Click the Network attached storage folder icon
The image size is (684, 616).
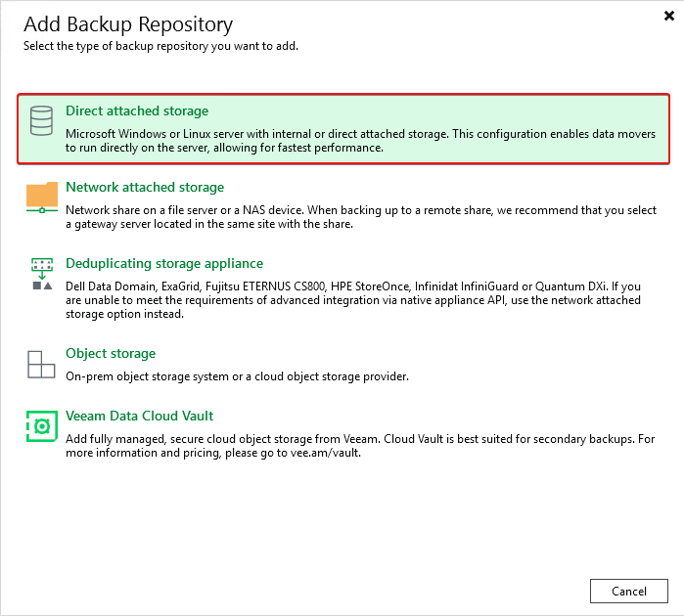click(x=42, y=197)
